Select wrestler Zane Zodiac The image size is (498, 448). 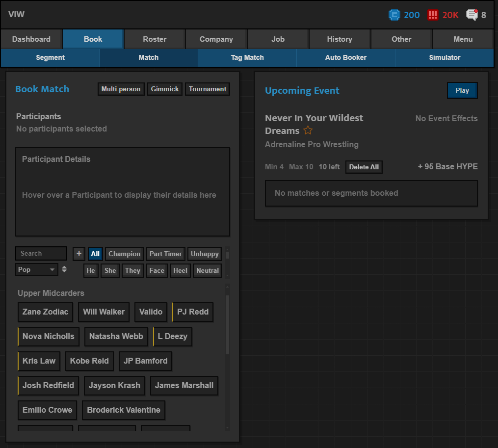(46, 312)
